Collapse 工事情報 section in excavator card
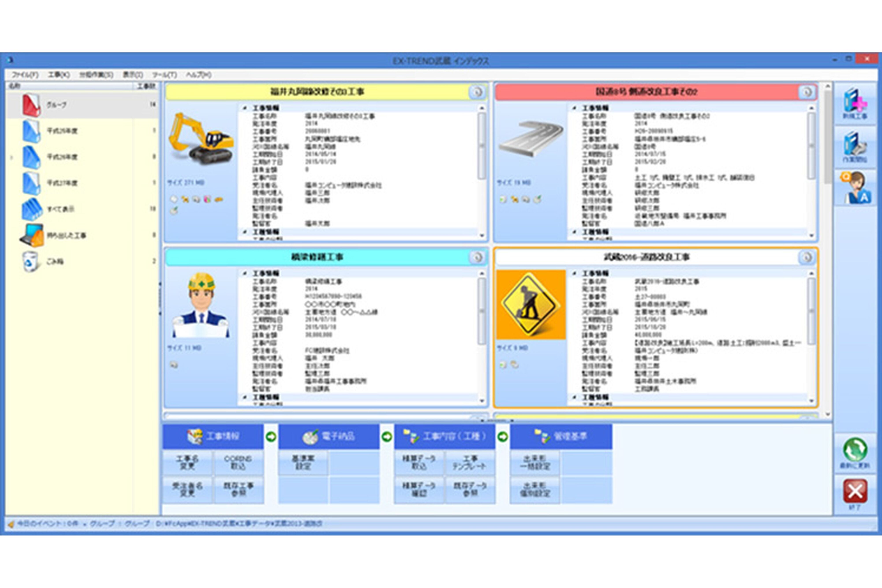Viewport: 882px width, 588px height. point(245,108)
